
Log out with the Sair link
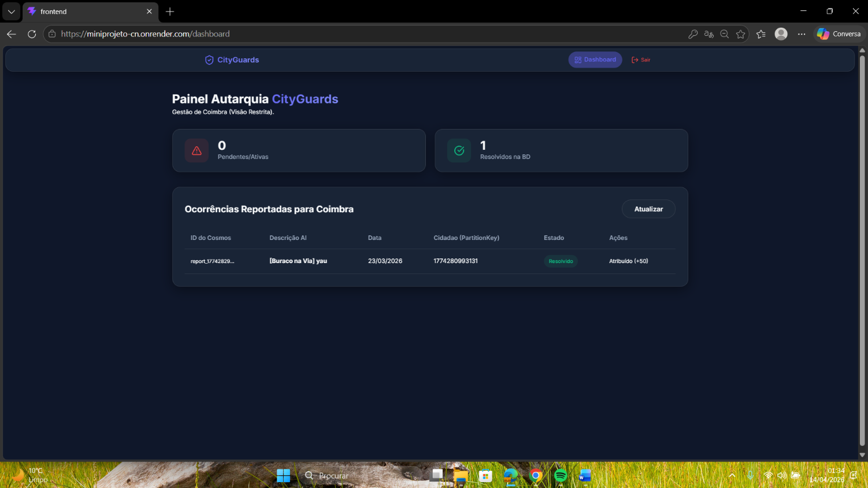641,60
